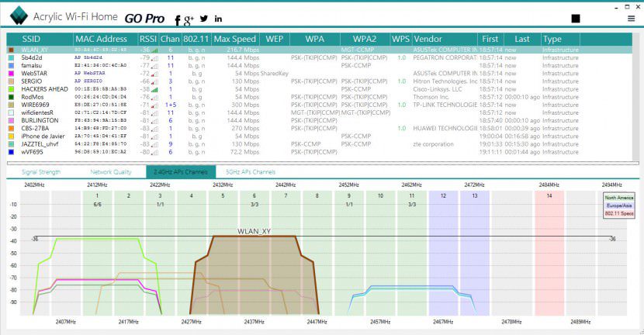Image resolution: width=644 pixels, height=335 pixels.
Task: Click the GO Pro upgrade link
Action: (144, 18)
